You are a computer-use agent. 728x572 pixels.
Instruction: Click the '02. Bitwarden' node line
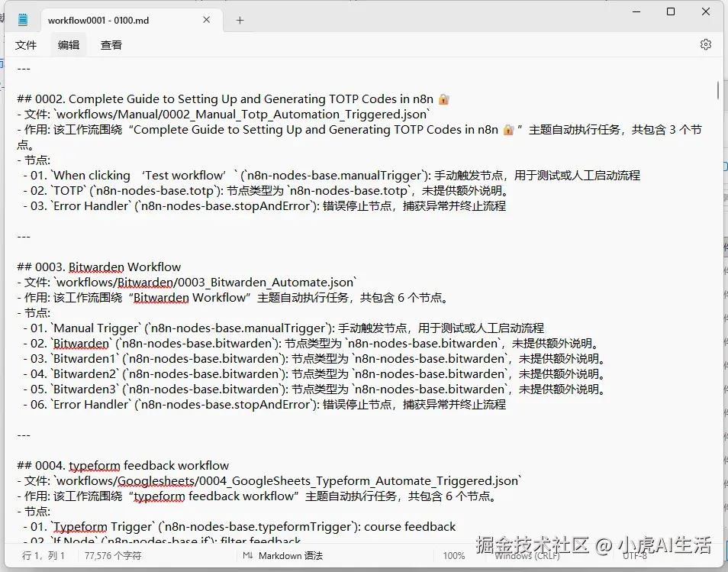coord(312,344)
